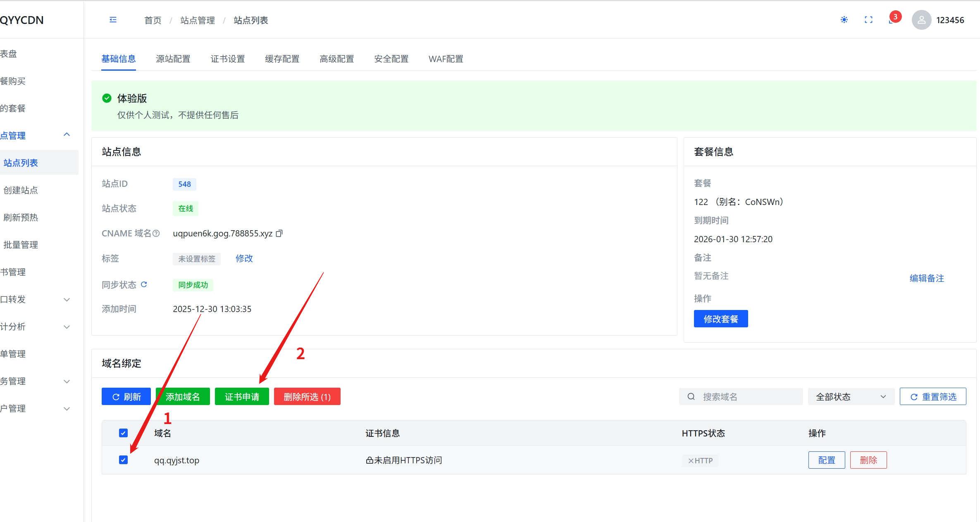The height and width of the screenshot is (522, 980).
Task: Click the 编辑备注 link
Action: pos(927,278)
